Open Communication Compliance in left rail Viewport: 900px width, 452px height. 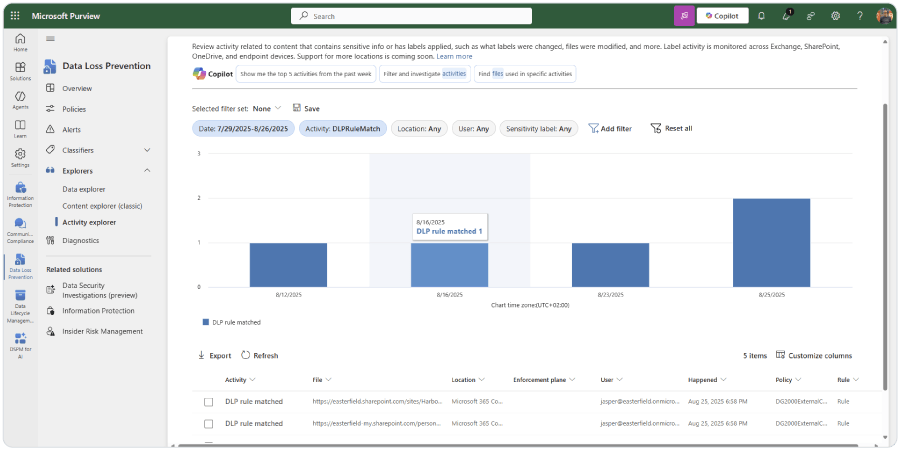coord(20,231)
